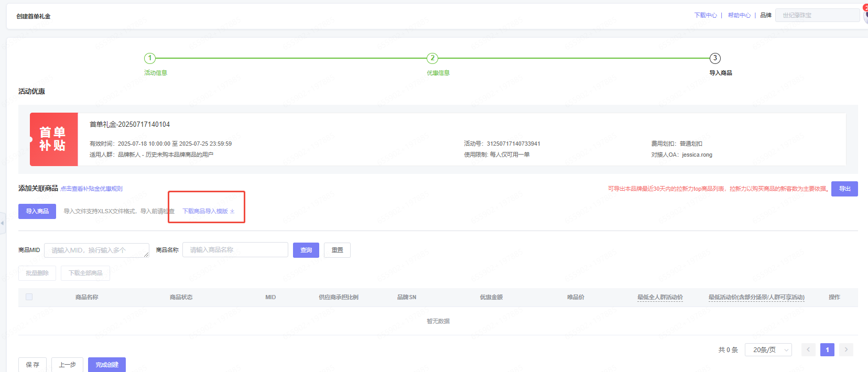Viewport: 868px width, 372px height.
Task: Click the step 1 活动信息 circle icon
Action: point(150,58)
